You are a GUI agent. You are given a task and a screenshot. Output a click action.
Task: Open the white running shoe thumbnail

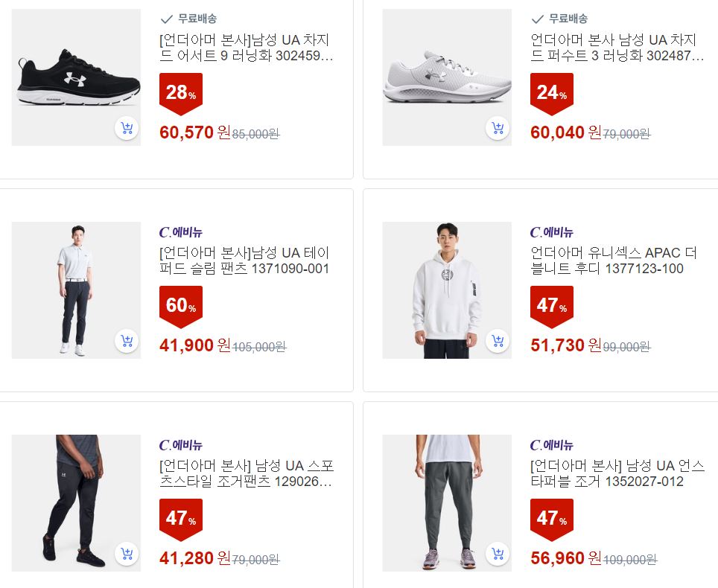click(447, 77)
